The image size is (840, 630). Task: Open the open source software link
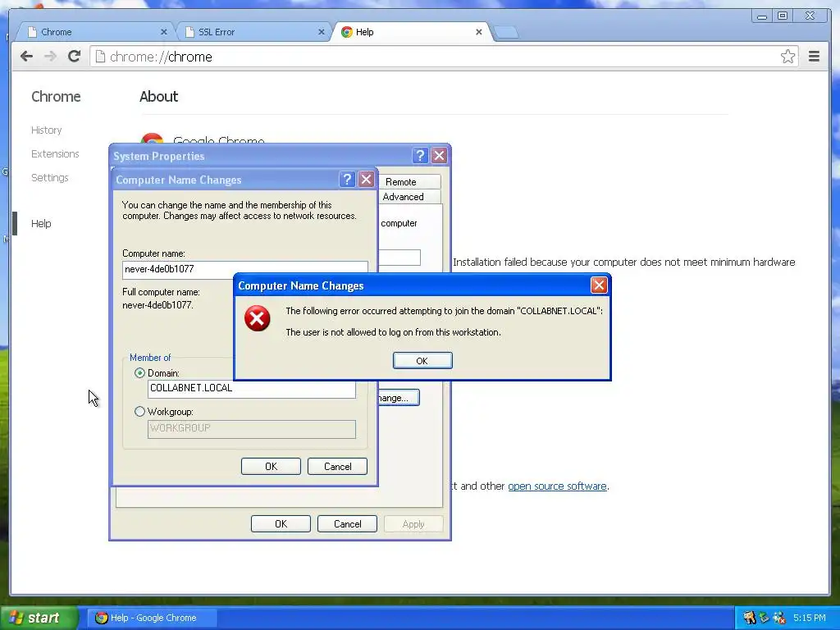click(x=557, y=486)
